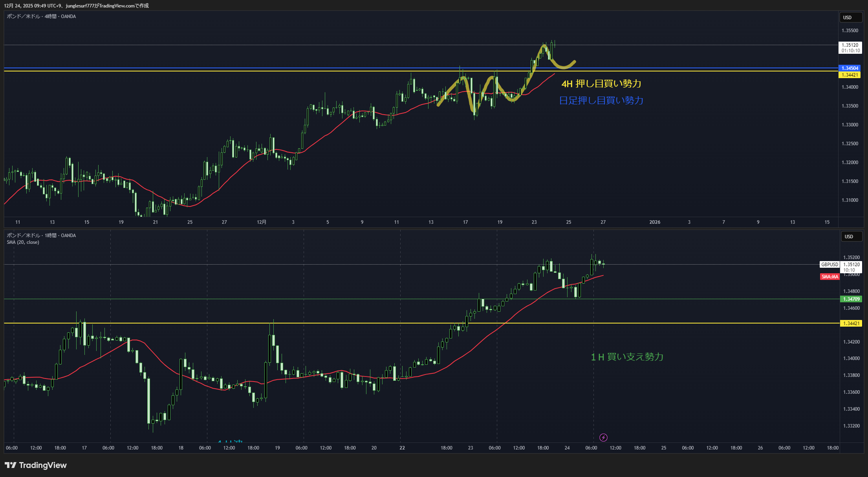Click the TradingView.com creation header text
The width and height of the screenshot is (868, 477).
77,5
